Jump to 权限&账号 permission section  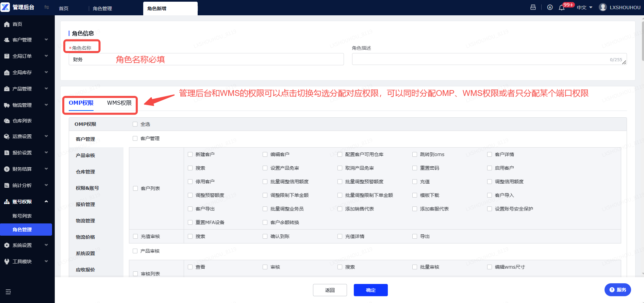point(87,188)
